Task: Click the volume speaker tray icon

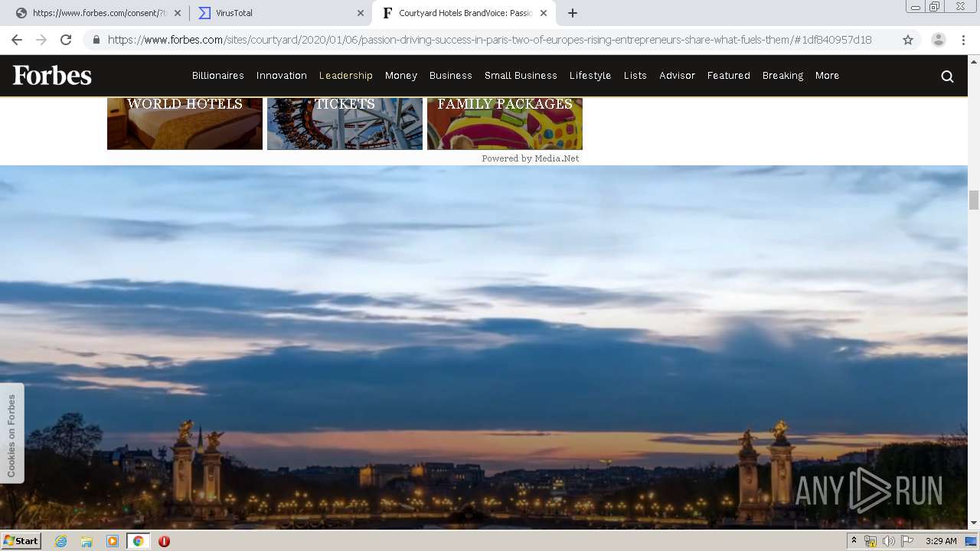Action: click(x=889, y=541)
